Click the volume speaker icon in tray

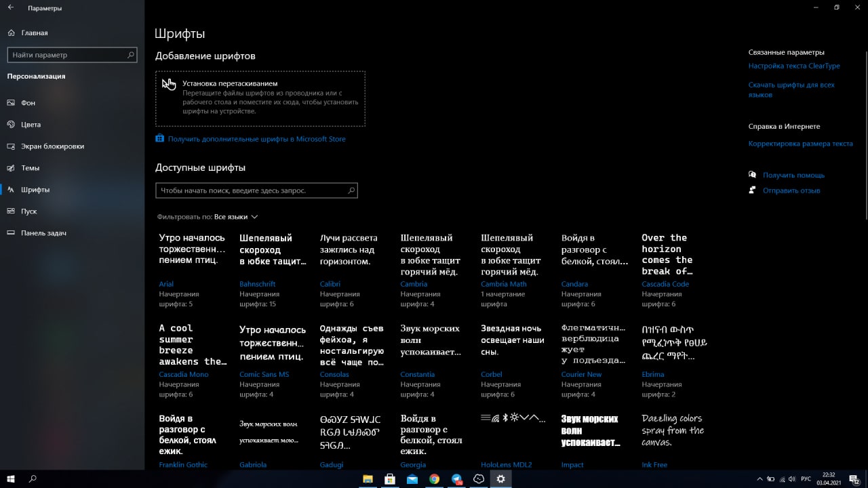tap(793, 479)
